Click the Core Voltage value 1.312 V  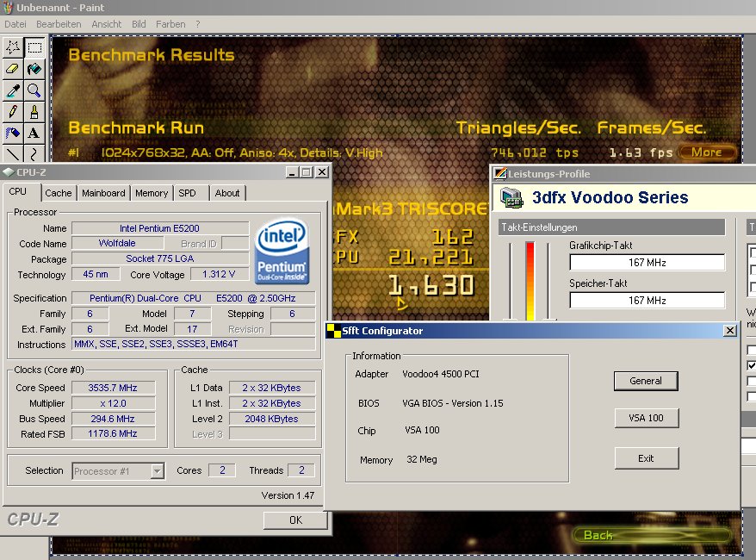(219, 274)
